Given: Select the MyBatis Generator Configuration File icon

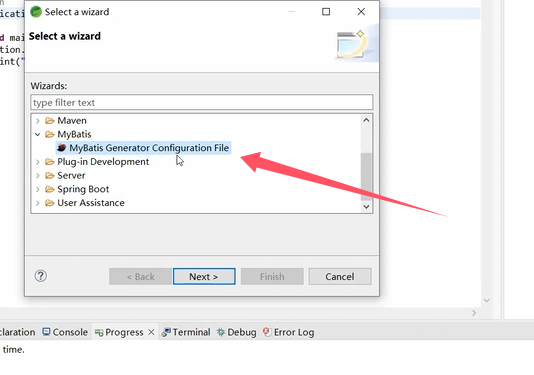Looking at the screenshot, I should point(62,148).
